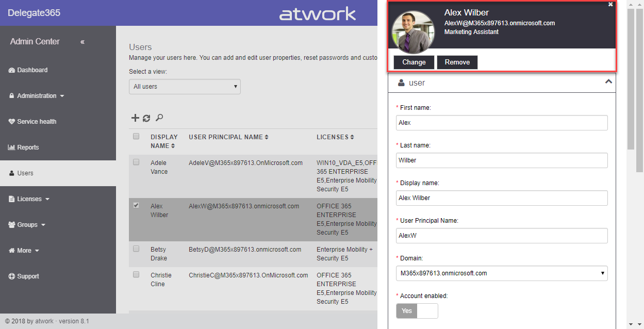The image size is (644, 329).
Task: Open the search magnifier icon
Action: pos(159,118)
